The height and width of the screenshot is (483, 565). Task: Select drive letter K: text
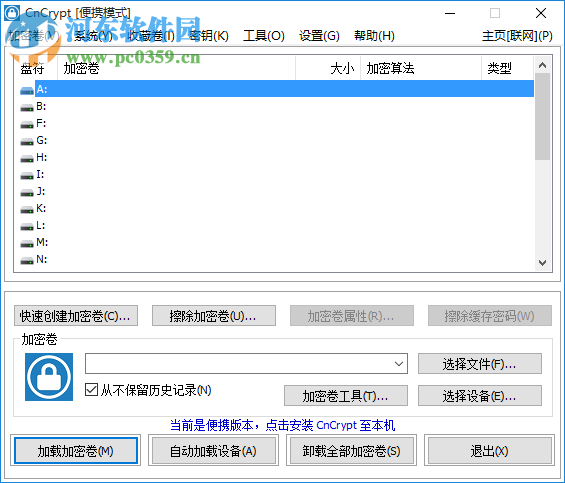[x=41, y=208]
